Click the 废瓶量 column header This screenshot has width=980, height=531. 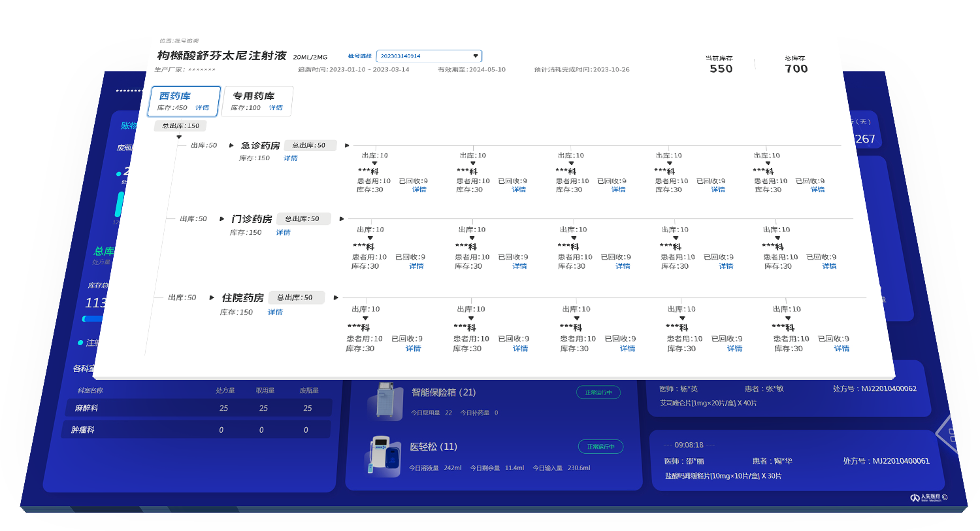click(309, 390)
